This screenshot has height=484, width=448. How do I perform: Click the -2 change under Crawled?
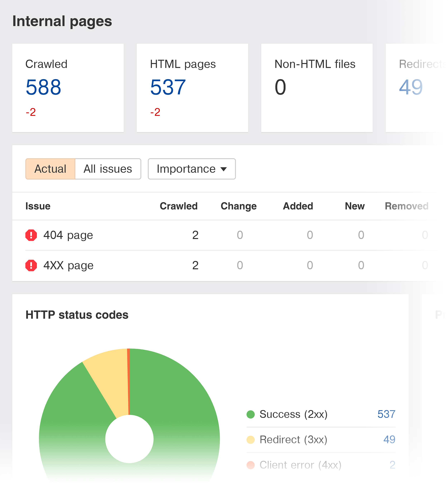[x=31, y=112]
